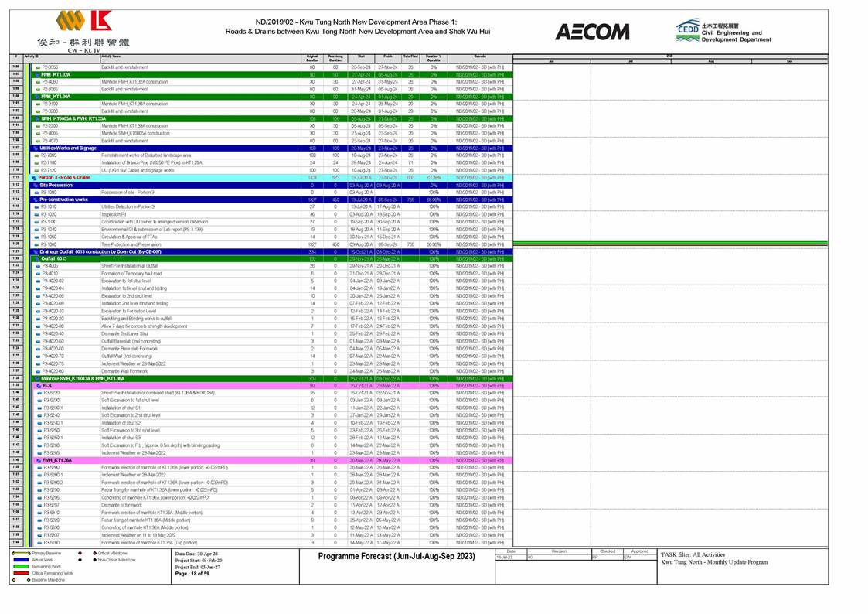Viewport: 868px width, 614px height.
Task: Sort by the Calendar column header
Action: [x=479, y=58]
